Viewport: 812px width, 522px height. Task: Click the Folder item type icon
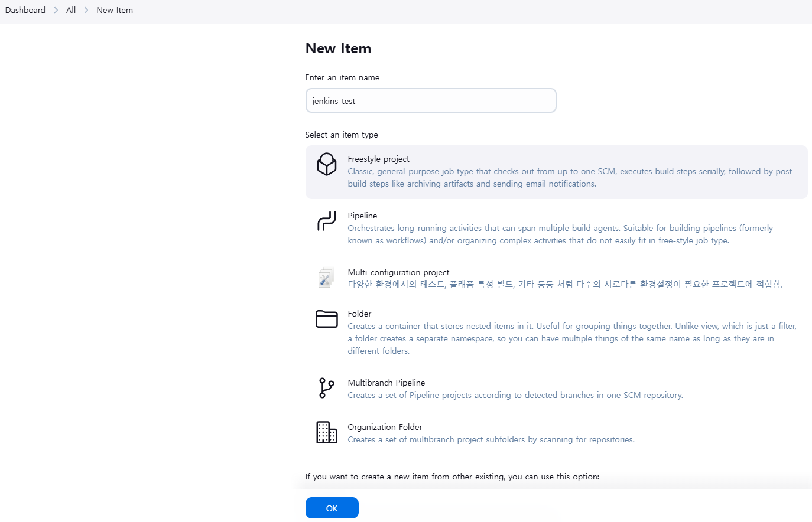[327, 319]
